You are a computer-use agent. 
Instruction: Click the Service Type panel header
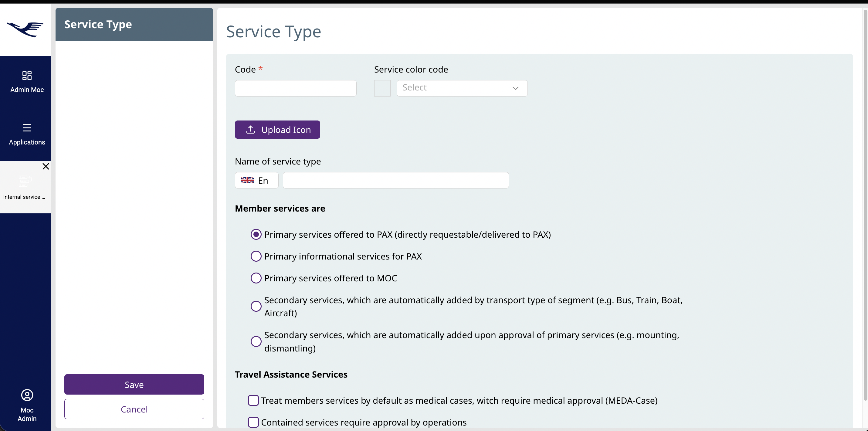point(134,24)
